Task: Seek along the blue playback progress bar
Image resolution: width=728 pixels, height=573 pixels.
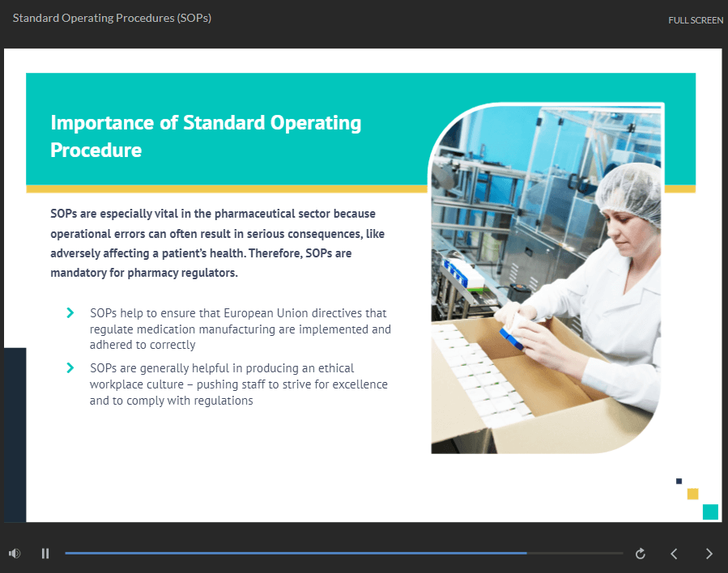Action: point(343,553)
